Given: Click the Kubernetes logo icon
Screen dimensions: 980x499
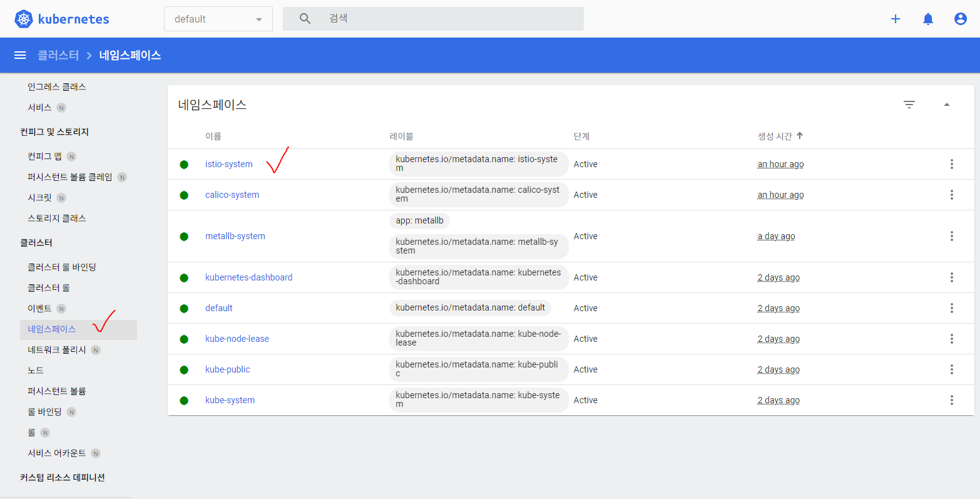Looking at the screenshot, I should (x=24, y=19).
